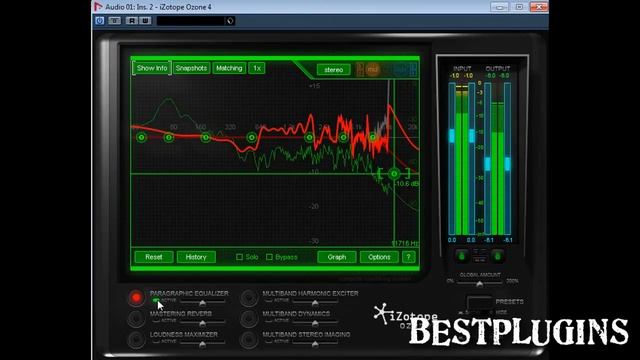Select the first EQ band node
The height and width of the screenshot is (360, 640).
pyautogui.click(x=142, y=137)
